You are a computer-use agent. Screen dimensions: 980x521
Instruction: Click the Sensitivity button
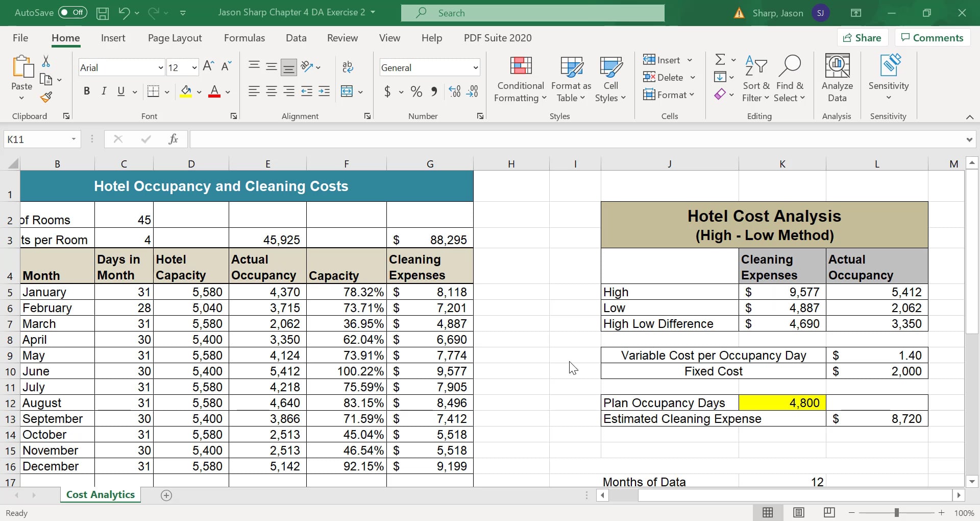pos(889,78)
